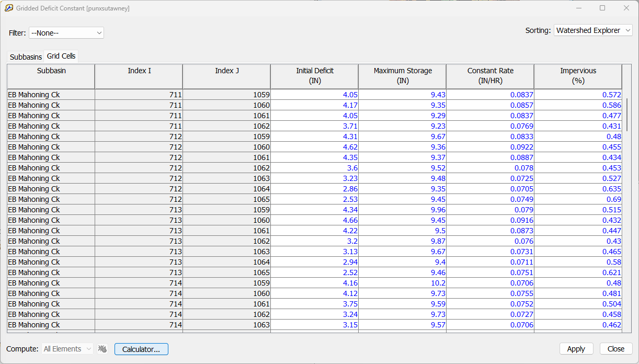Click the Initial Deficit (IN) column header
Viewport: 639px width, 364px height.
point(315,76)
